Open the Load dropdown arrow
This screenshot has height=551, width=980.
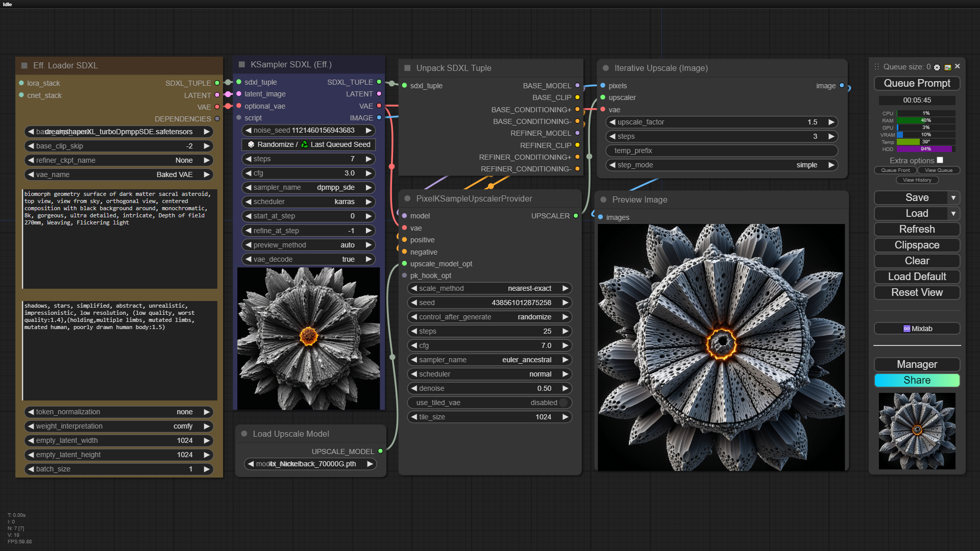tap(953, 213)
